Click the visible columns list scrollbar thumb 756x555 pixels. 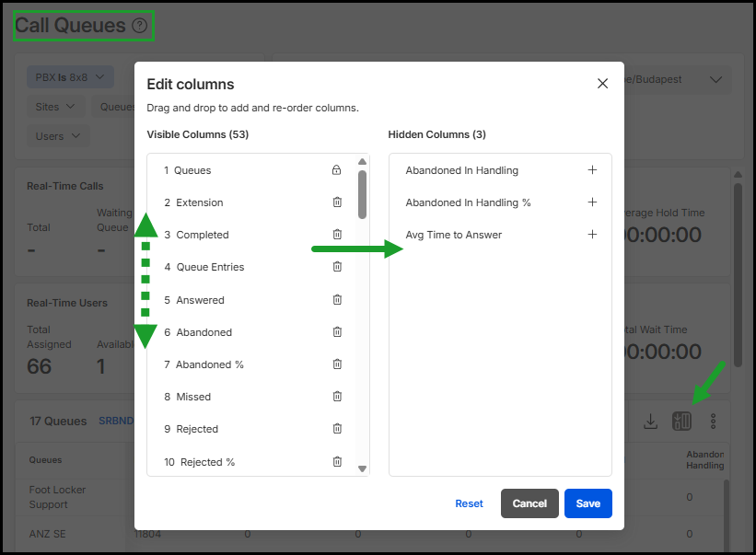362,194
